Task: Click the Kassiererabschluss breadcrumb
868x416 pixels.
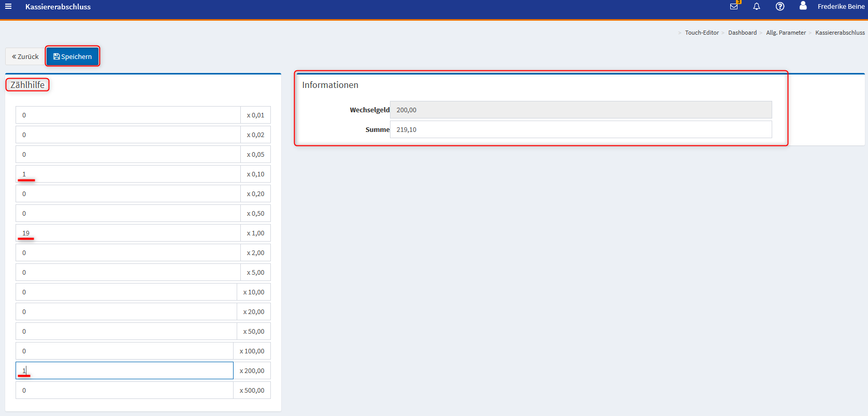Action: coord(840,33)
